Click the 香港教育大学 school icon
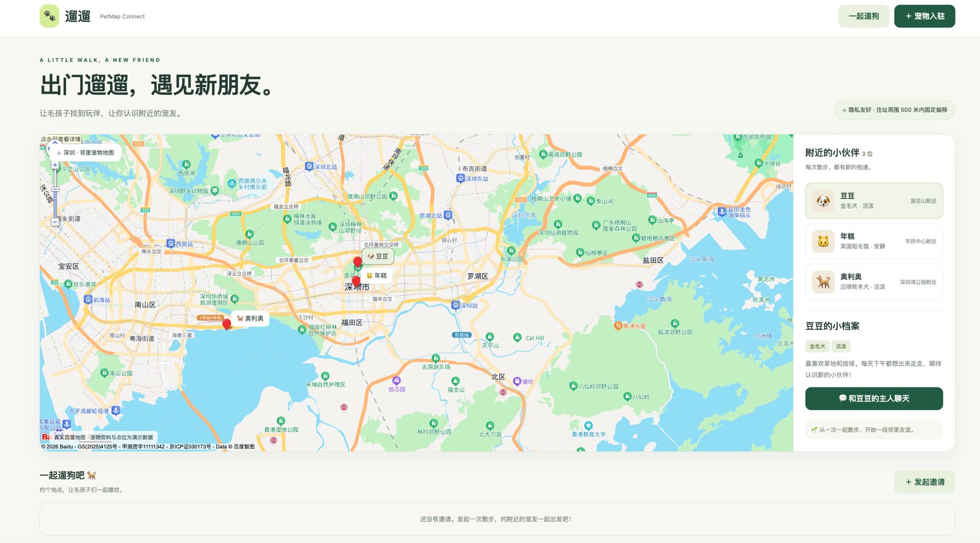This screenshot has height=543, width=980. 589,425
